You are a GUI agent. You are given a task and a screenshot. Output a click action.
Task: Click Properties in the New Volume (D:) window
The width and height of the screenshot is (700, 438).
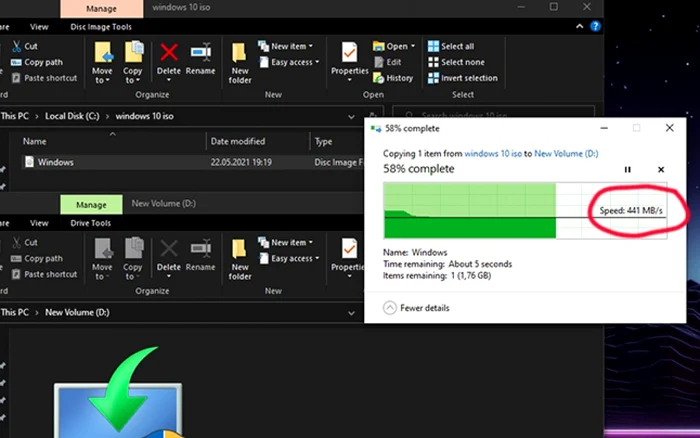(x=348, y=257)
